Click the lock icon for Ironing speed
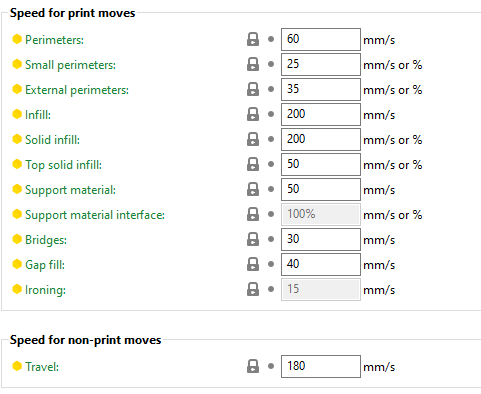The image size is (481, 394). pyautogui.click(x=253, y=289)
